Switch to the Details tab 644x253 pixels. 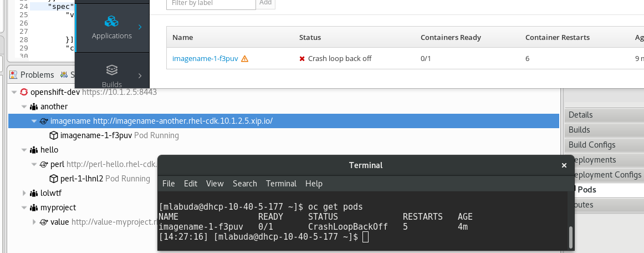pyautogui.click(x=580, y=115)
